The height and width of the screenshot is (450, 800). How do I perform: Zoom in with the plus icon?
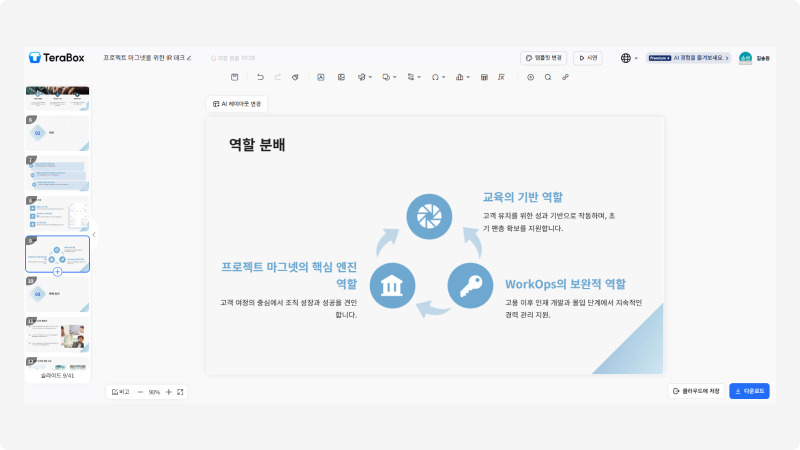point(169,392)
